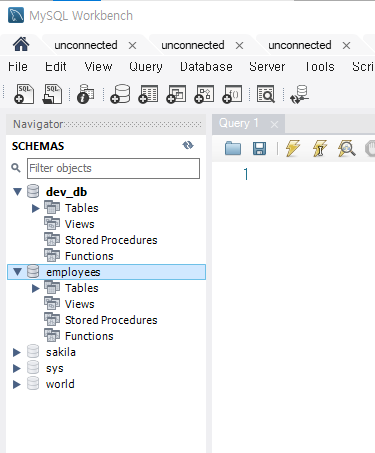Select the Query 1 tab
Image resolution: width=375 pixels, height=453 pixels.
239,123
